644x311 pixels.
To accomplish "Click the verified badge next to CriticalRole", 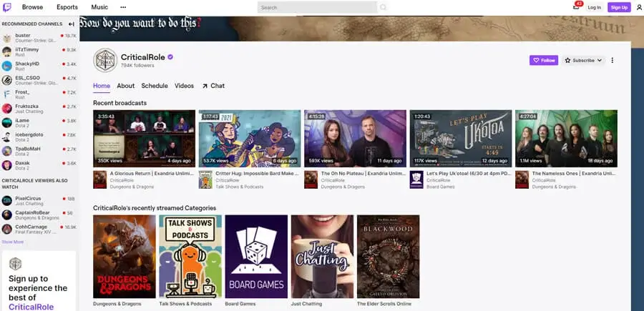I will tap(170, 57).
